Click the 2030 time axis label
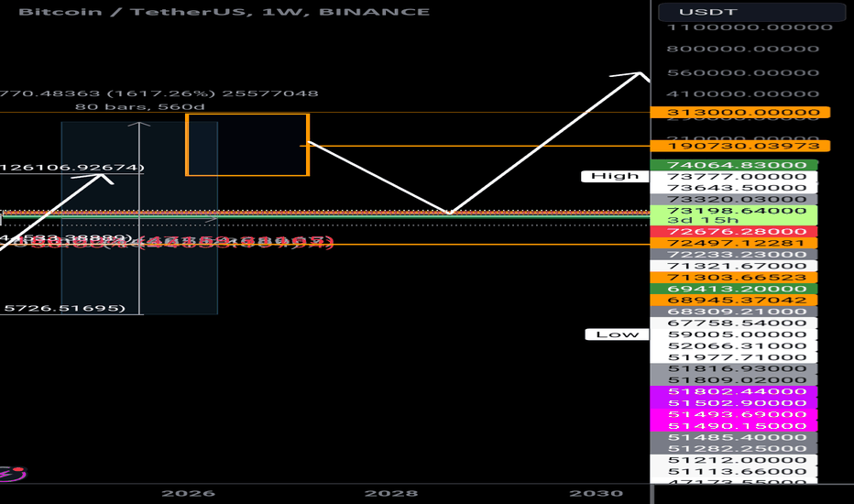 [x=596, y=494]
